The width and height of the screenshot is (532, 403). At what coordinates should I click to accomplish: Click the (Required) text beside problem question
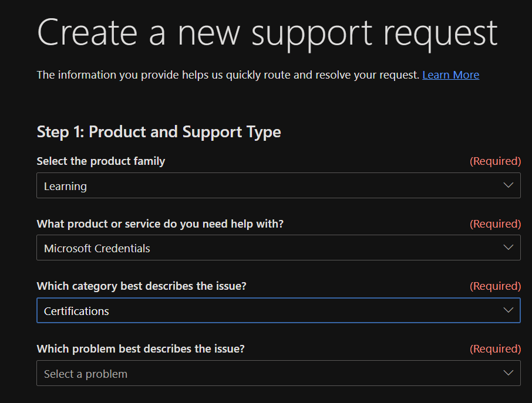point(495,349)
